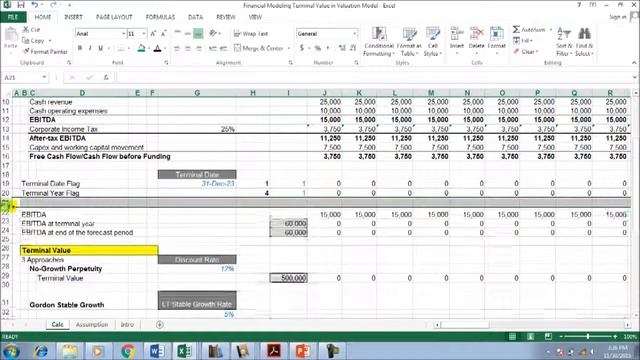Click Sign in link

click(x=617, y=17)
